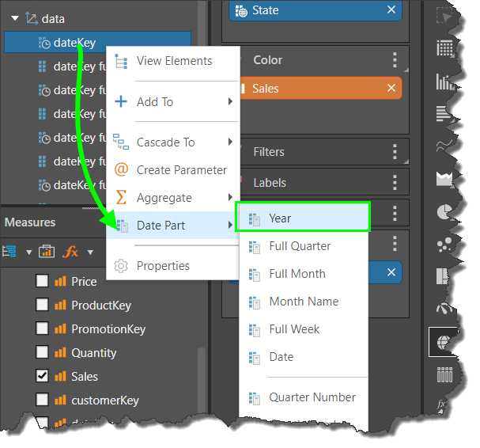Collapse the data tree node
480x448 pixels.
(15, 18)
